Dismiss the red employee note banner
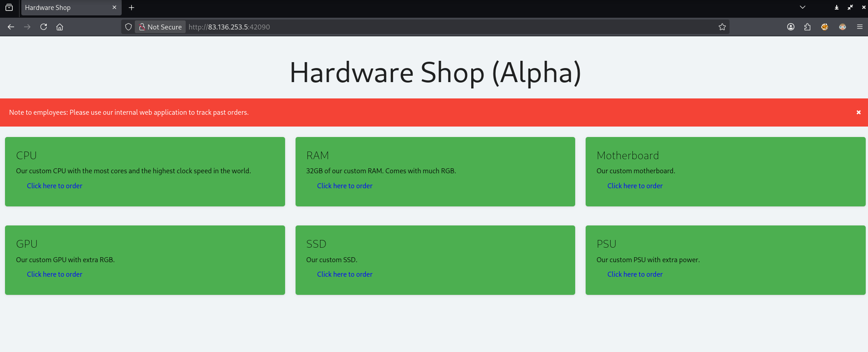The height and width of the screenshot is (352, 868). pyautogui.click(x=858, y=112)
